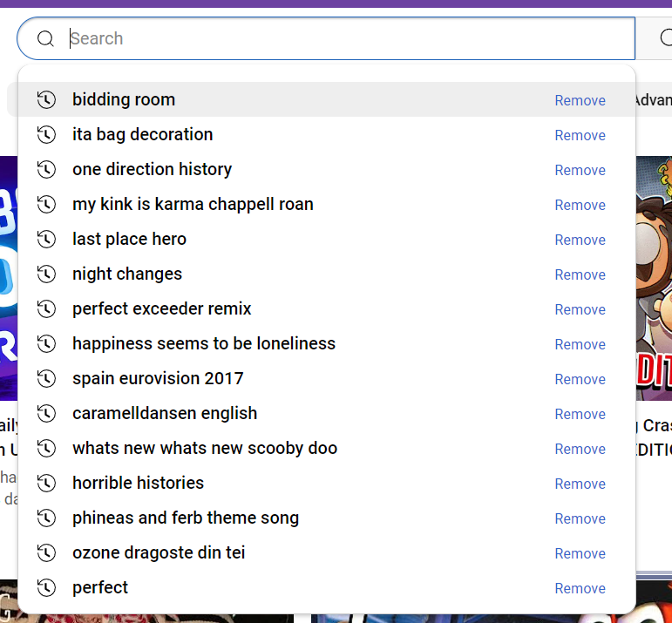Screen dimensions: 672x623
Task: Pick the 'last place hero' suggestion
Action: click(x=327, y=239)
